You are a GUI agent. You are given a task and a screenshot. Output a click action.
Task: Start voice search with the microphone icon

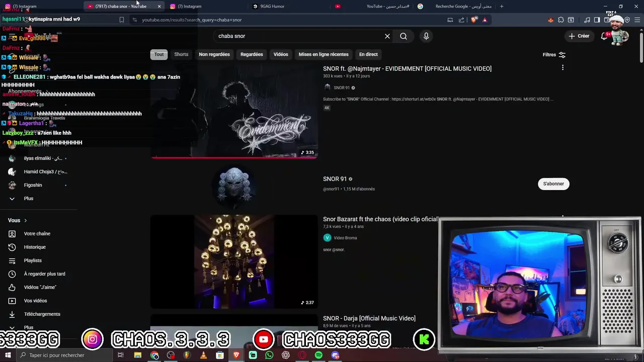tap(426, 36)
